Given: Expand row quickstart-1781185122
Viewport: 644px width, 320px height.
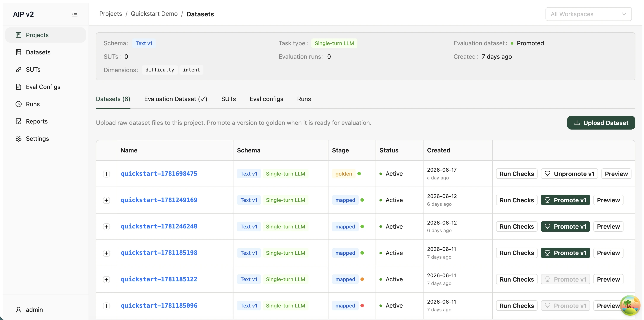Looking at the screenshot, I should (x=106, y=279).
